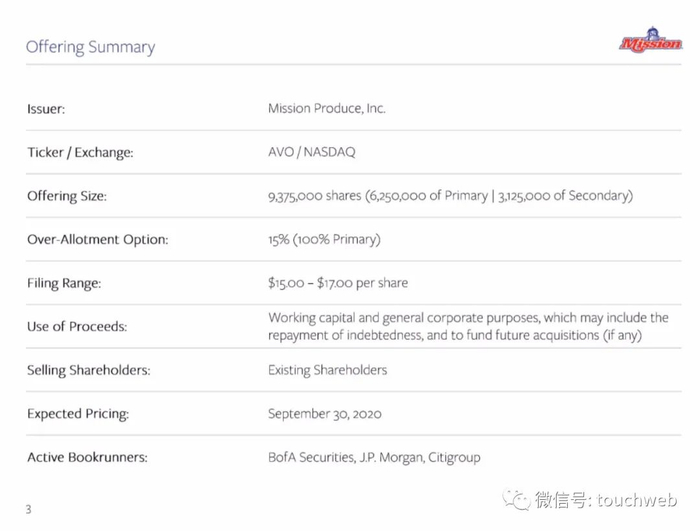The width and height of the screenshot is (700, 531).
Task: Click the "Mission Produce, Inc." text
Action: (x=326, y=108)
